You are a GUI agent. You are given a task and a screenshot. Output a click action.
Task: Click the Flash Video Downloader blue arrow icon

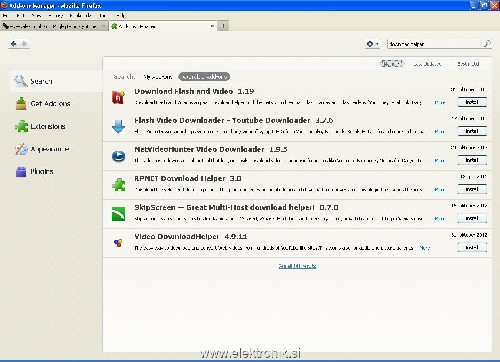click(118, 126)
